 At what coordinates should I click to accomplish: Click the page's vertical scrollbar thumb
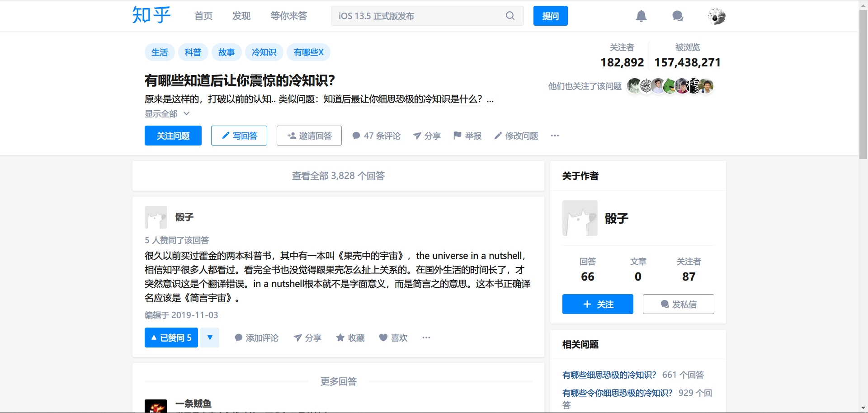tap(863, 84)
